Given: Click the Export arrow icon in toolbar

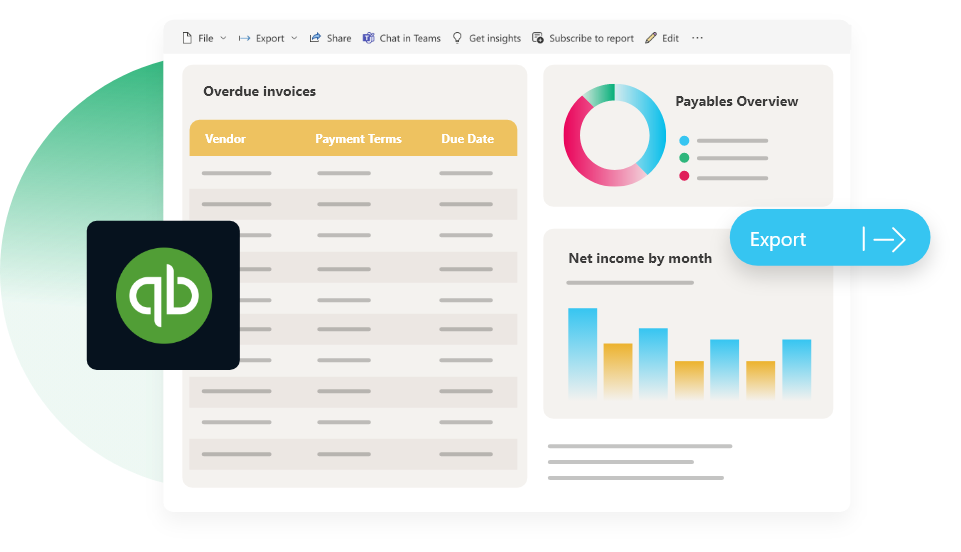Looking at the screenshot, I should tap(244, 38).
